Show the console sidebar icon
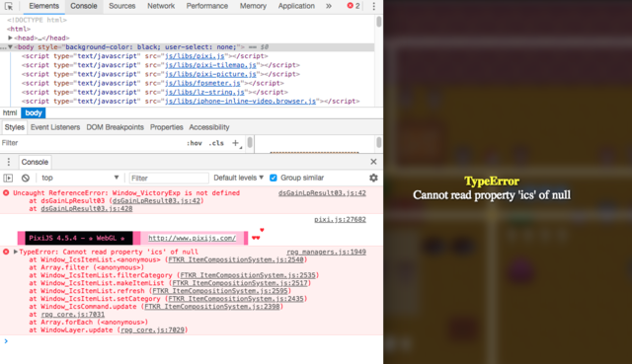 coord(8,178)
